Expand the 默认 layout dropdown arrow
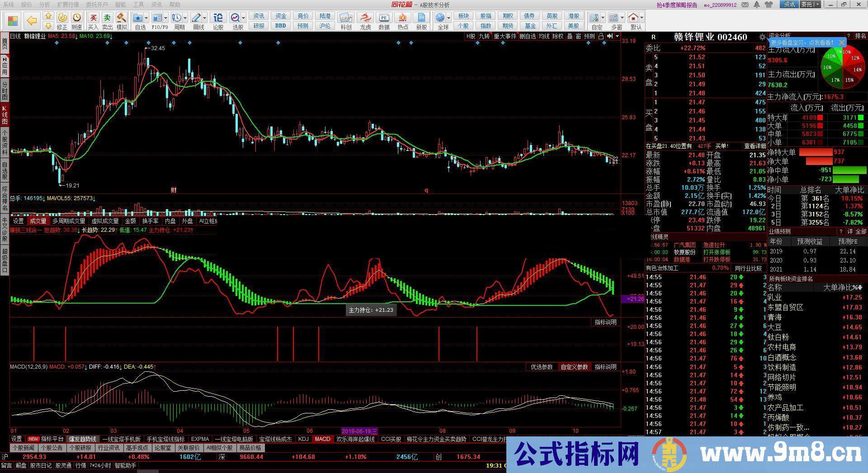The width and height of the screenshot is (868, 473). point(641,18)
